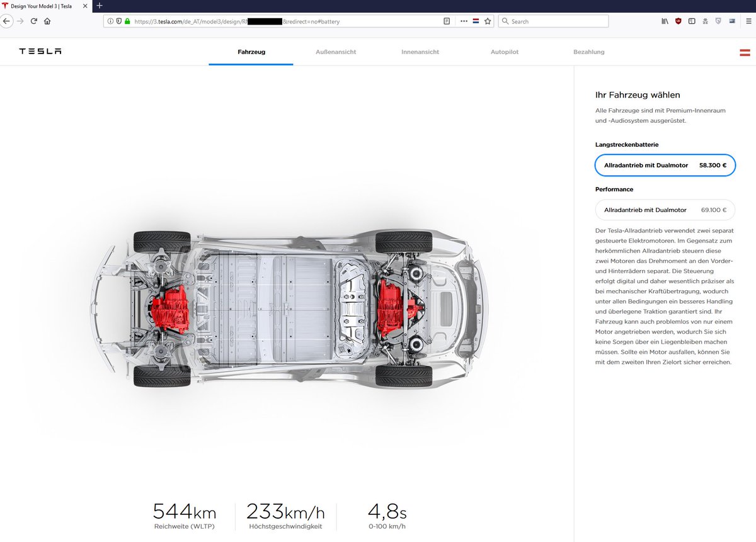Click the 'Performance' section label
The image size is (756, 542).
click(x=614, y=189)
